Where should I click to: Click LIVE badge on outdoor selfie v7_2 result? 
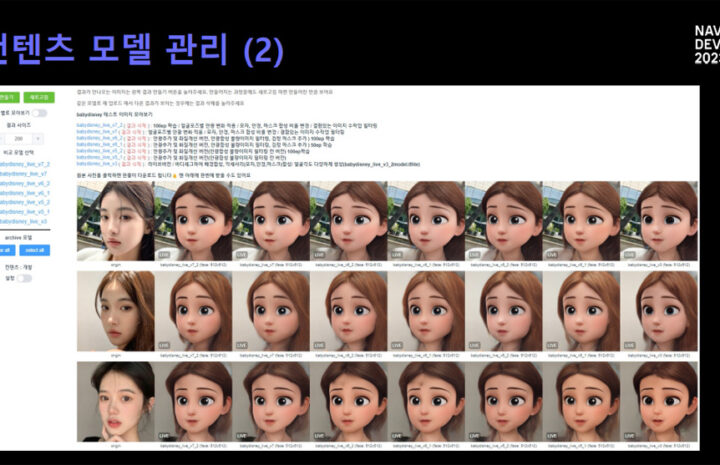(164, 254)
